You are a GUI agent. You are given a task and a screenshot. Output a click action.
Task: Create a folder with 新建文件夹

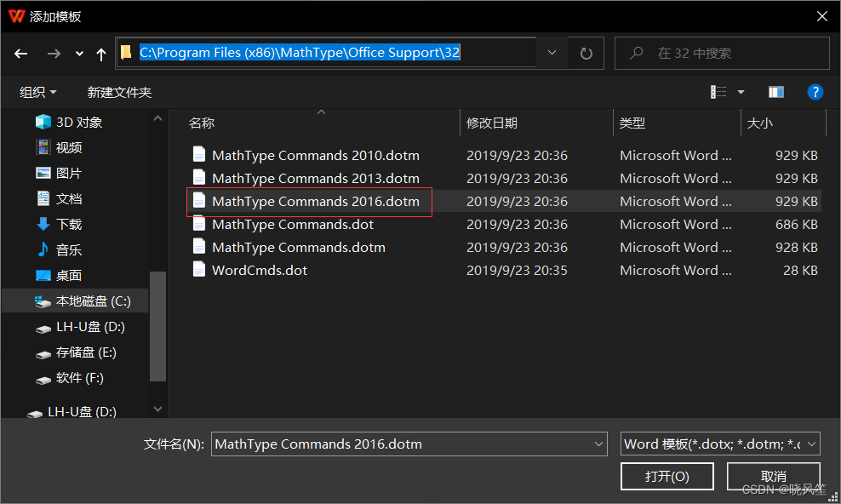(x=120, y=92)
